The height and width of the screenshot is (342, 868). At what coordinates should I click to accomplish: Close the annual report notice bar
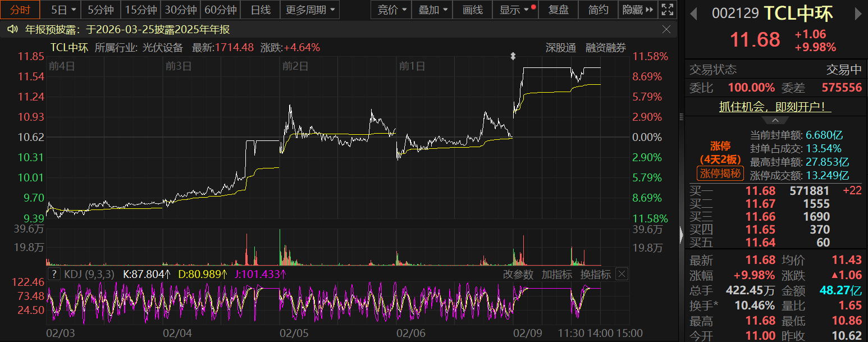click(x=666, y=30)
